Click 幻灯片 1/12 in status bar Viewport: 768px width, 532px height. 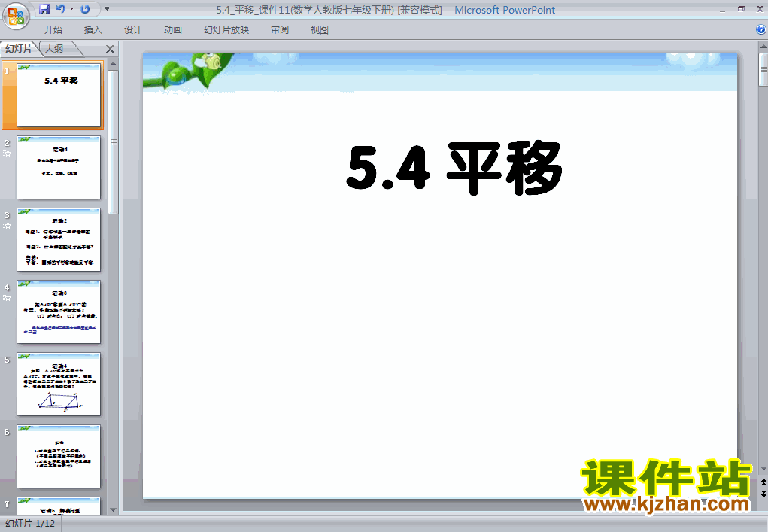[x=30, y=524]
